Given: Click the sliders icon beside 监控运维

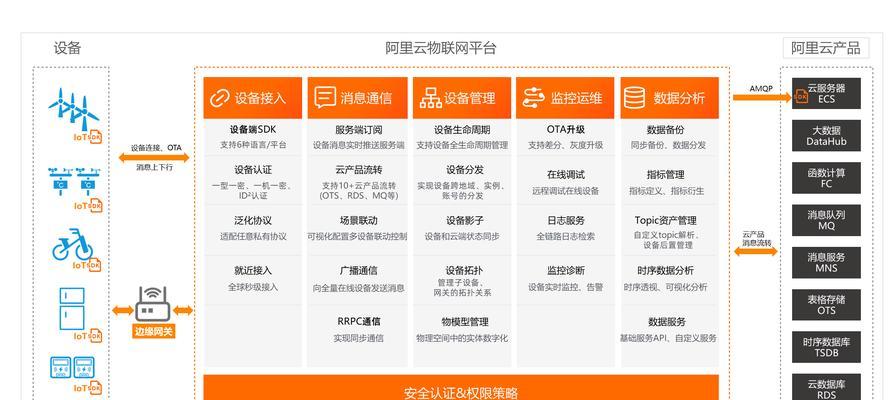Looking at the screenshot, I should pos(534,97).
